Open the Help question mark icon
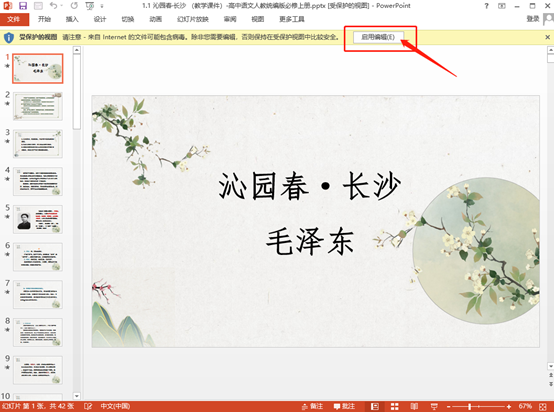This screenshot has height=412, width=554. pos(487,6)
